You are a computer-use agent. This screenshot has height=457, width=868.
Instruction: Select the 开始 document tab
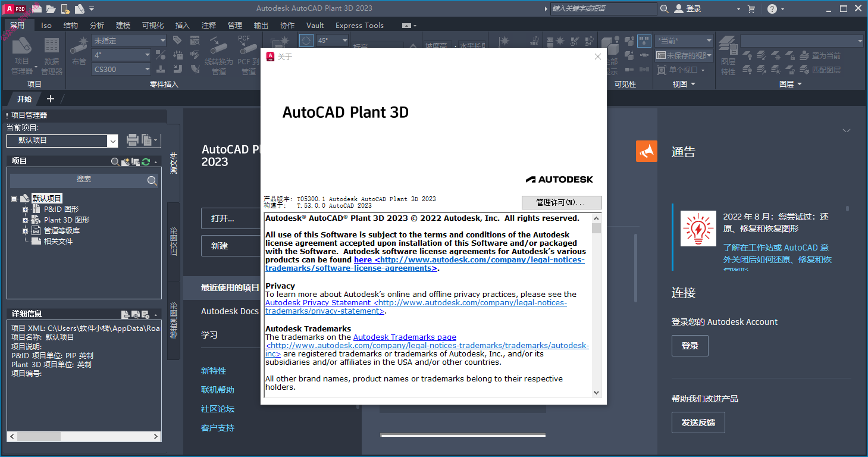(x=24, y=99)
